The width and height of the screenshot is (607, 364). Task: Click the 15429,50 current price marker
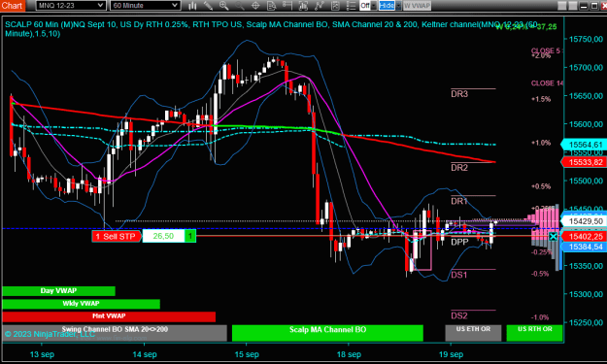(x=585, y=221)
